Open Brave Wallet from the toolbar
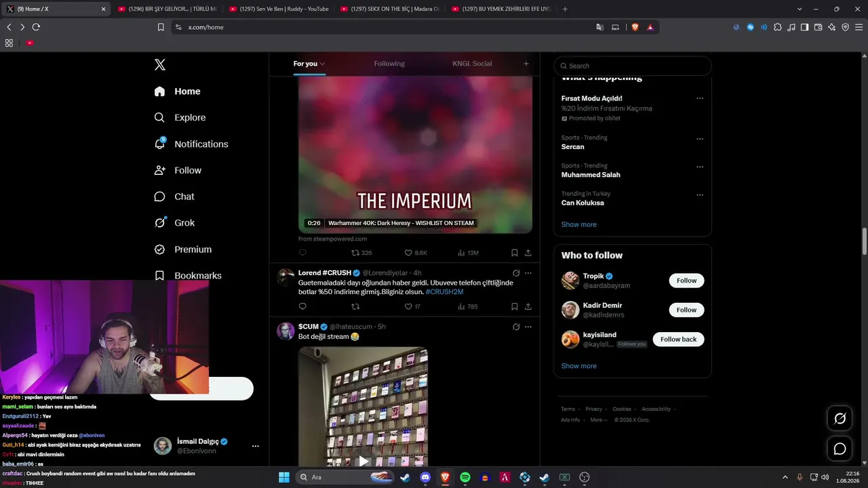The height and width of the screenshot is (488, 868). (818, 27)
